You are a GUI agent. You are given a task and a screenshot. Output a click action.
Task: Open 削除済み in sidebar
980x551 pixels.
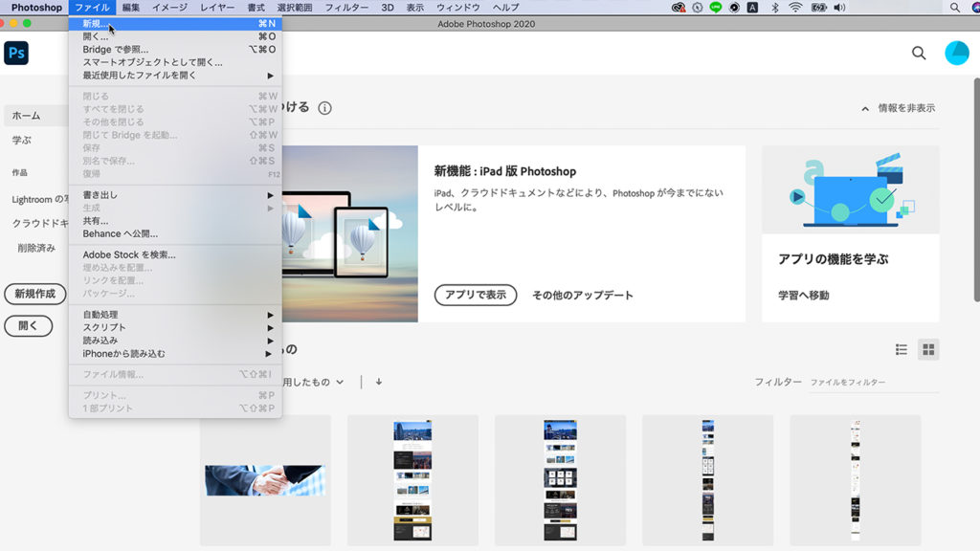pyautogui.click(x=36, y=248)
